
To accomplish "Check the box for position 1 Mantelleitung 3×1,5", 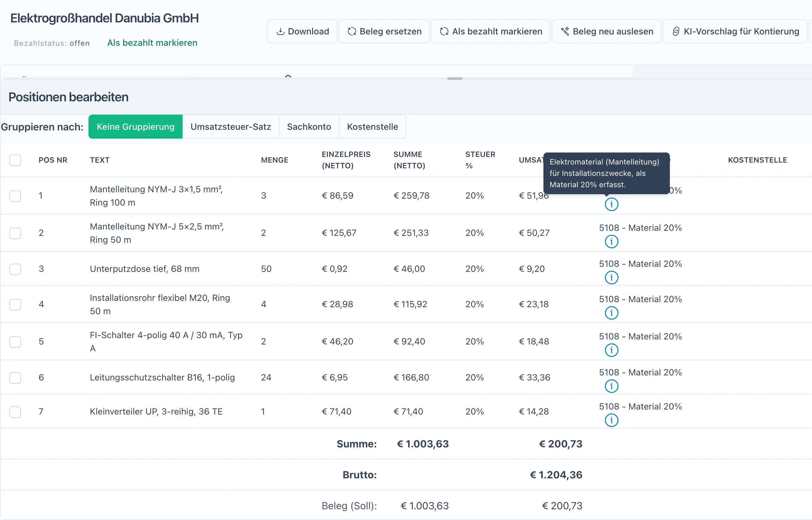I will (x=15, y=196).
